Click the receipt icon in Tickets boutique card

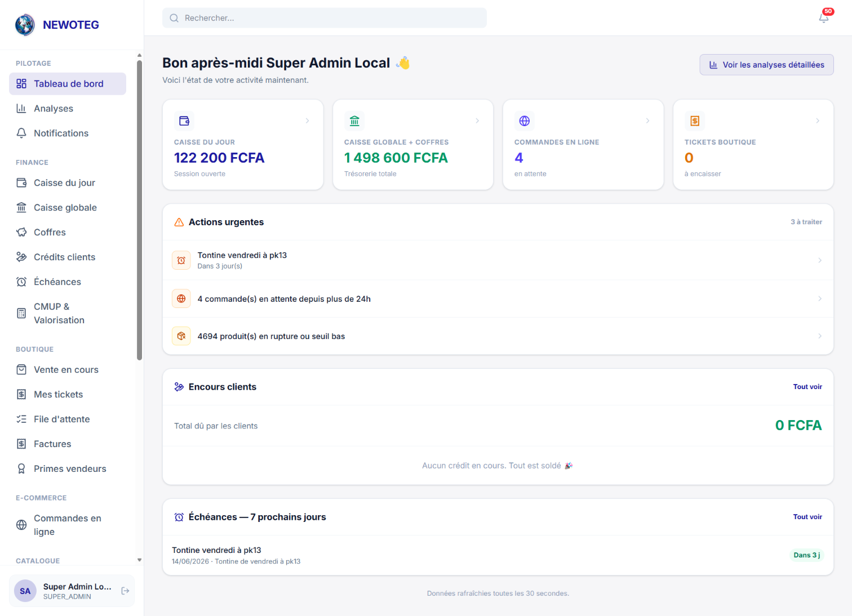coord(695,121)
